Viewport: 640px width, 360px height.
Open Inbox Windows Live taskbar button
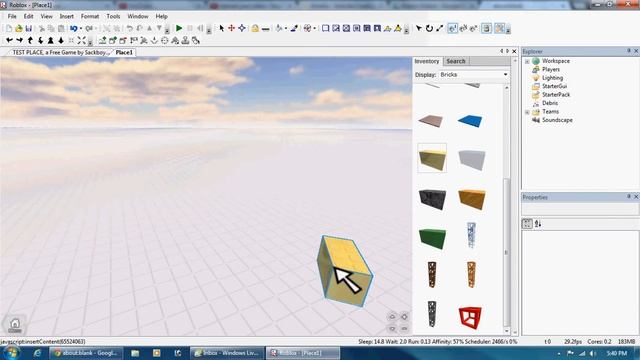click(x=227, y=353)
